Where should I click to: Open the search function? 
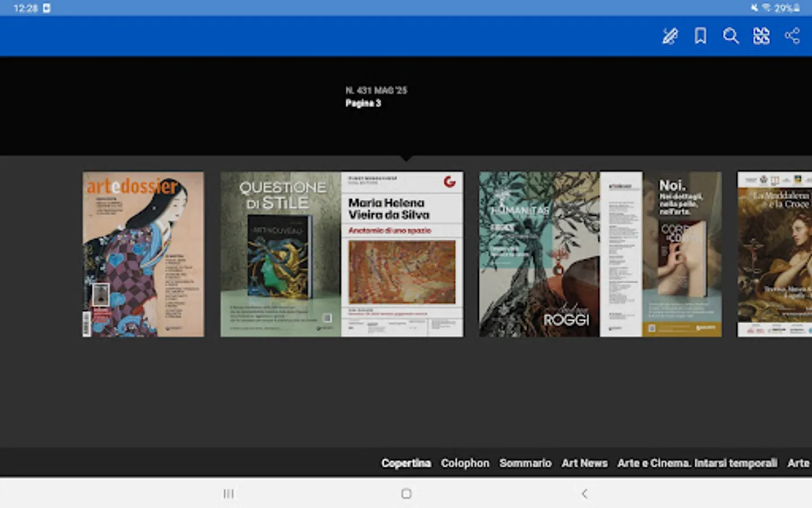[x=731, y=36]
